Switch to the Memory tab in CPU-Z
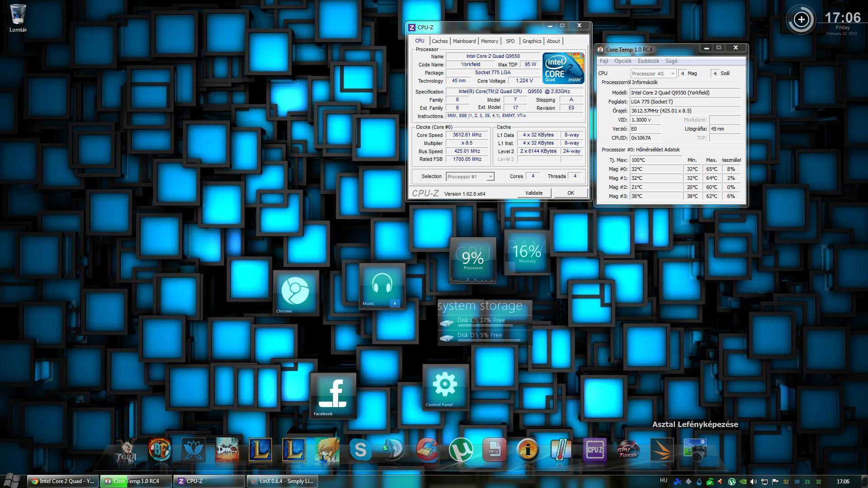This screenshot has height=488, width=868. point(489,41)
